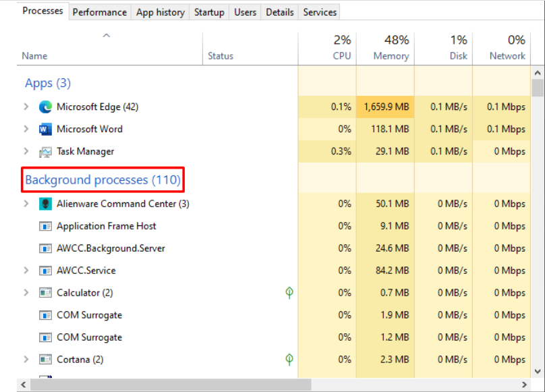Open the App history tab
The height and width of the screenshot is (392, 545).
[x=161, y=13]
